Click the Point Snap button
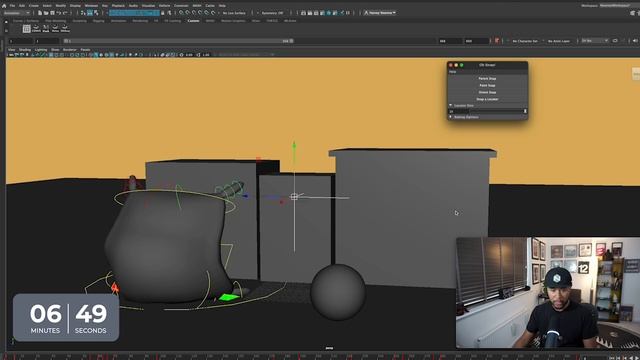This screenshot has width=640, height=360. click(x=487, y=85)
